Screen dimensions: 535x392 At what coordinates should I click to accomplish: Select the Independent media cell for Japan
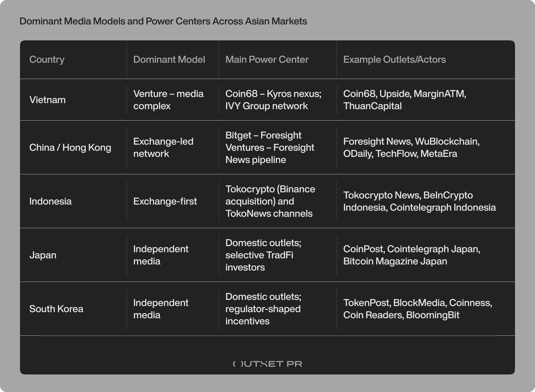161,255
